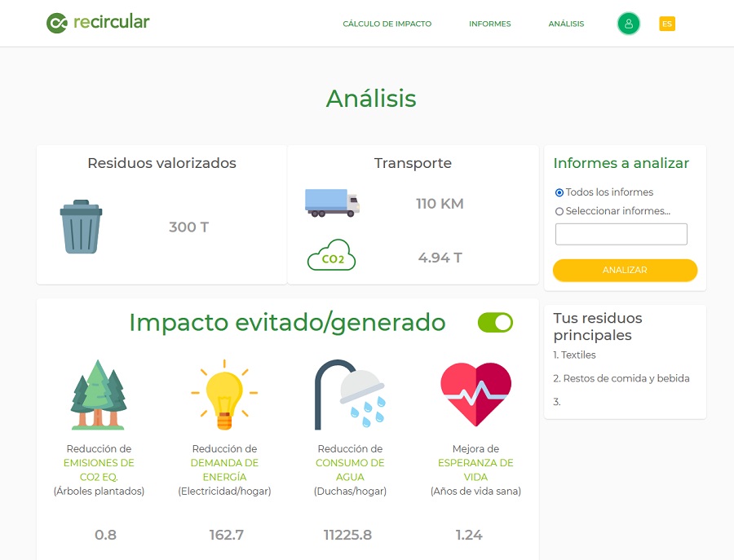734x560 pixels.
Task: Click the recircular logo
Action: tap(98, 23)
